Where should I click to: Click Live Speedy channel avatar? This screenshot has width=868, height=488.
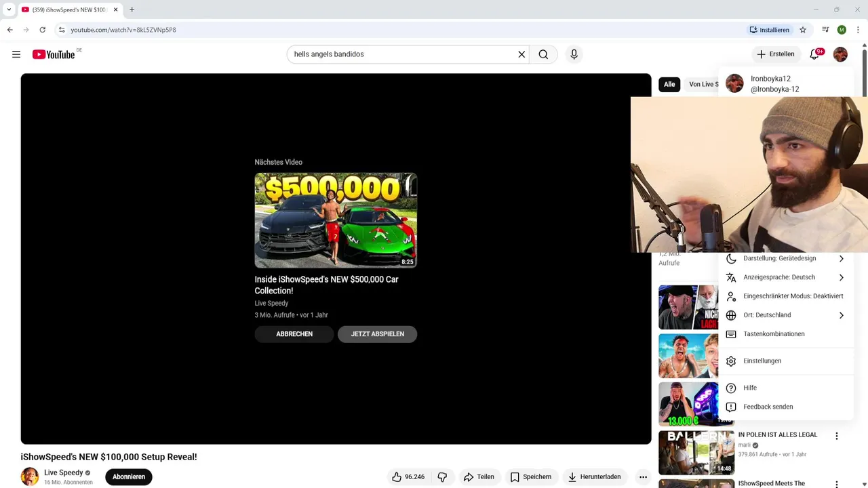(x=30, y=477)
